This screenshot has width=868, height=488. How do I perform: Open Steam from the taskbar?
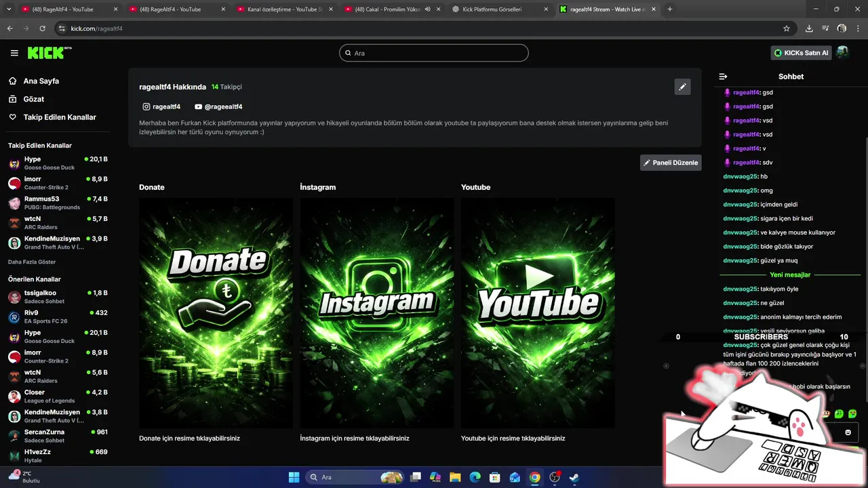574,477
